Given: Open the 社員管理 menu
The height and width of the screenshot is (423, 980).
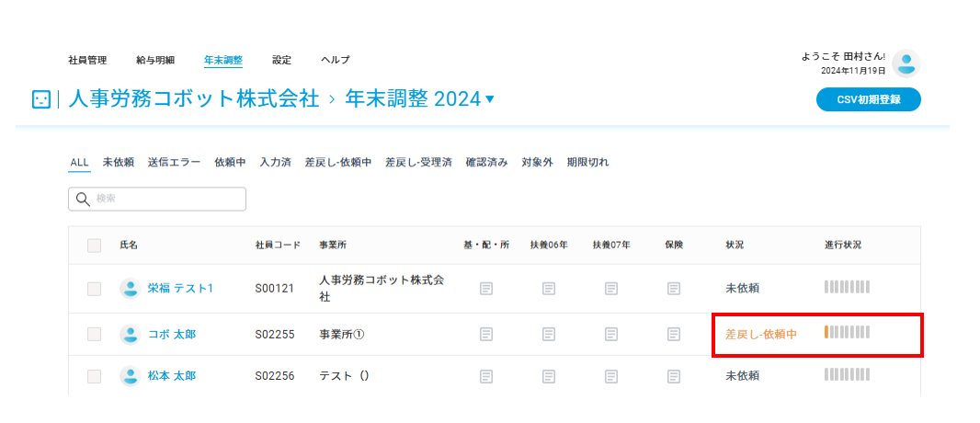Looking at the screenshot, I should coord(87,60).
